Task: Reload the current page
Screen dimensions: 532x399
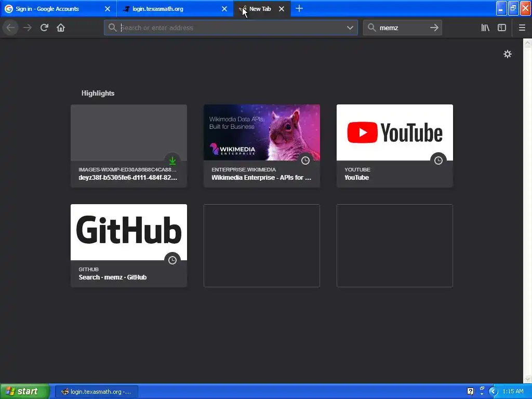Action: [x=44, y=28]
